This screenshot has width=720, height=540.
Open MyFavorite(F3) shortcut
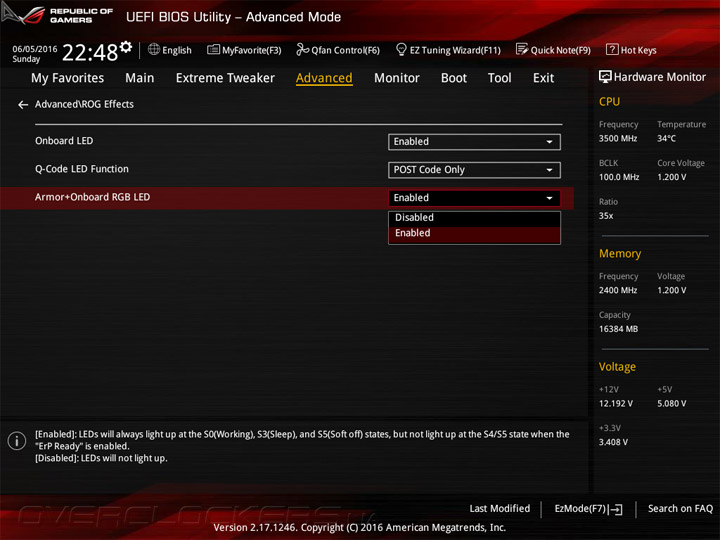pyautogui.click(x=244, y=50)
